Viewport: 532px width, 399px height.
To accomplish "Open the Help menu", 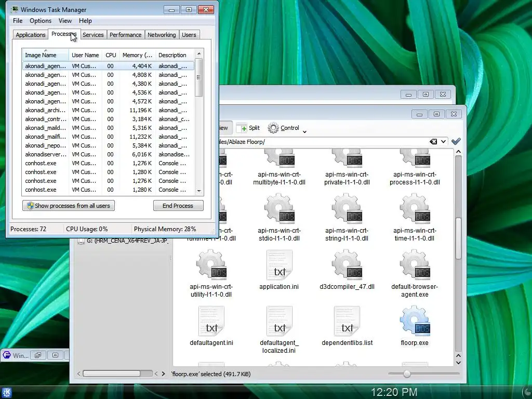I will point(85,21).
